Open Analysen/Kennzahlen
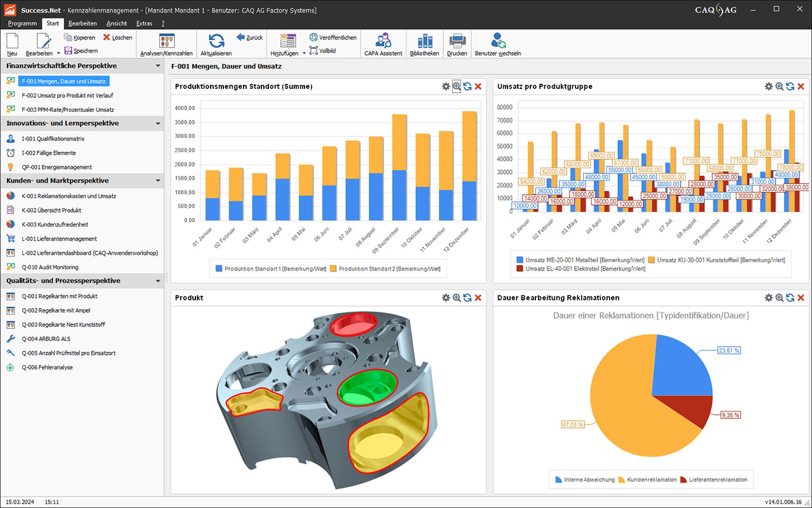The height and width of the screenshot is (508, 812). 166,44
